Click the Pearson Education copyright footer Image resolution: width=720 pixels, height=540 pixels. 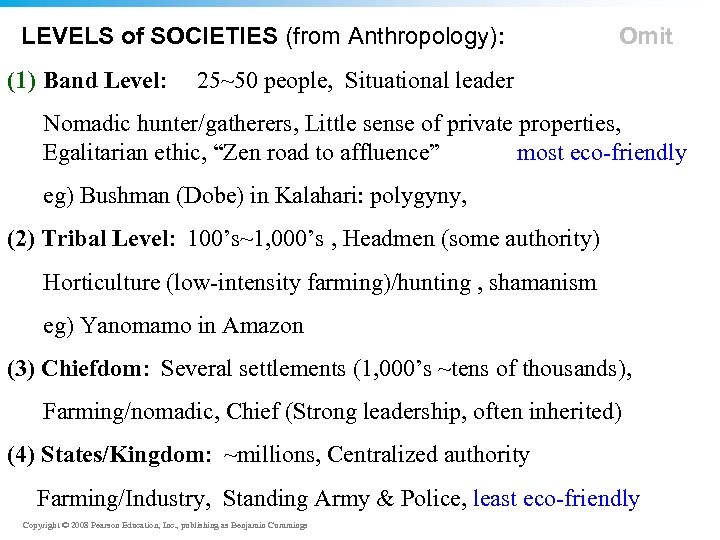164,525
